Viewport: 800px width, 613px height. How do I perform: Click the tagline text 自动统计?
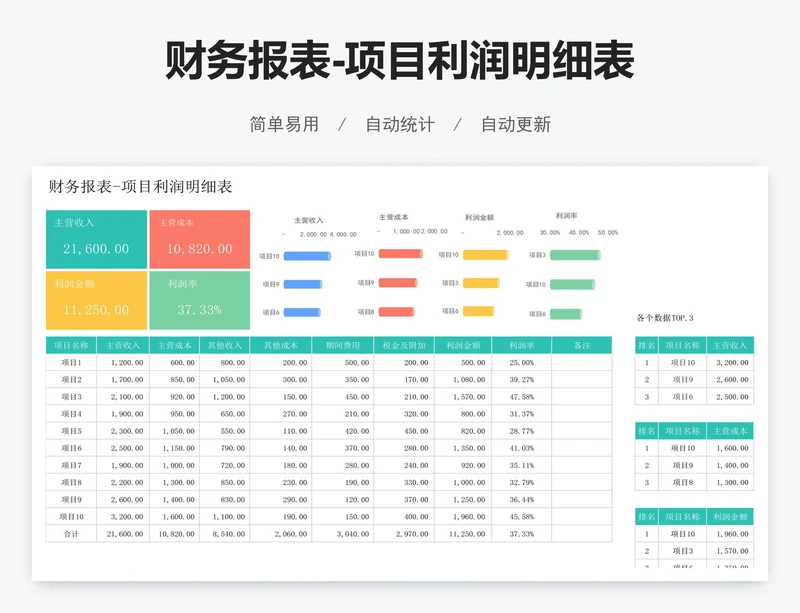pyautogui.click(x=400, y=125)
